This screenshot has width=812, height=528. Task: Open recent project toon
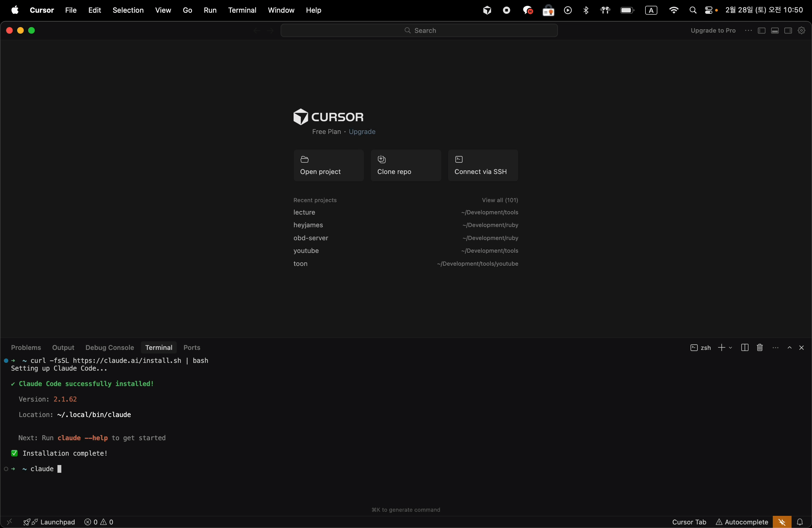tap(406, 264)
